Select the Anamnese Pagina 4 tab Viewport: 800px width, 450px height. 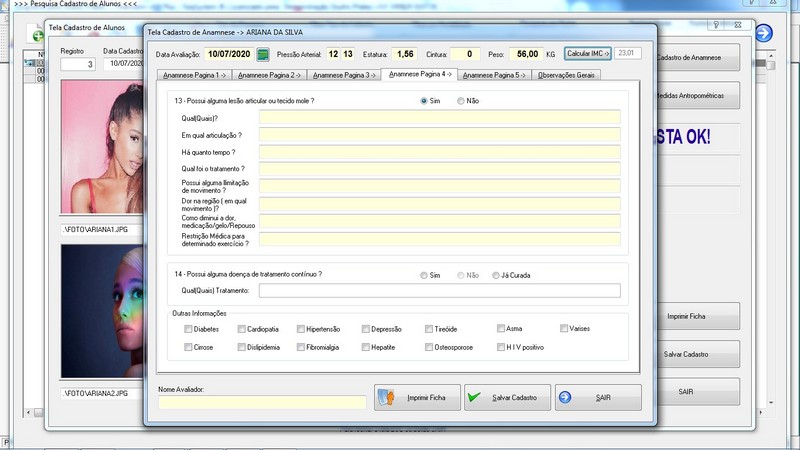point(420,74)
